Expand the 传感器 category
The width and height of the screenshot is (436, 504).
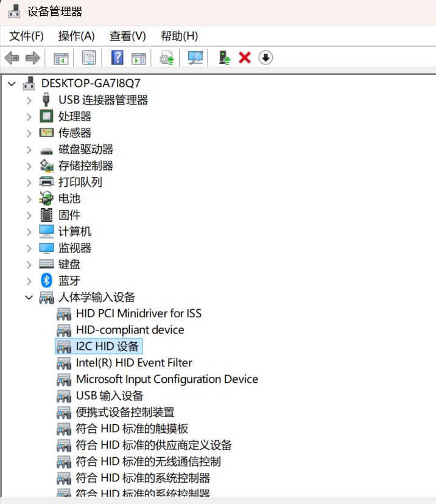[29, 133]
